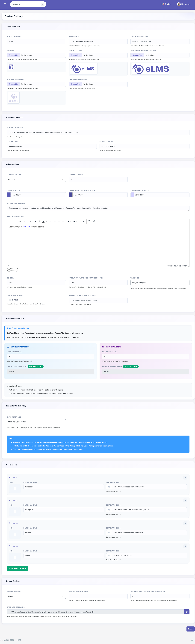Click Team Instructors Platform Fee field

click(x=146, y=357)
